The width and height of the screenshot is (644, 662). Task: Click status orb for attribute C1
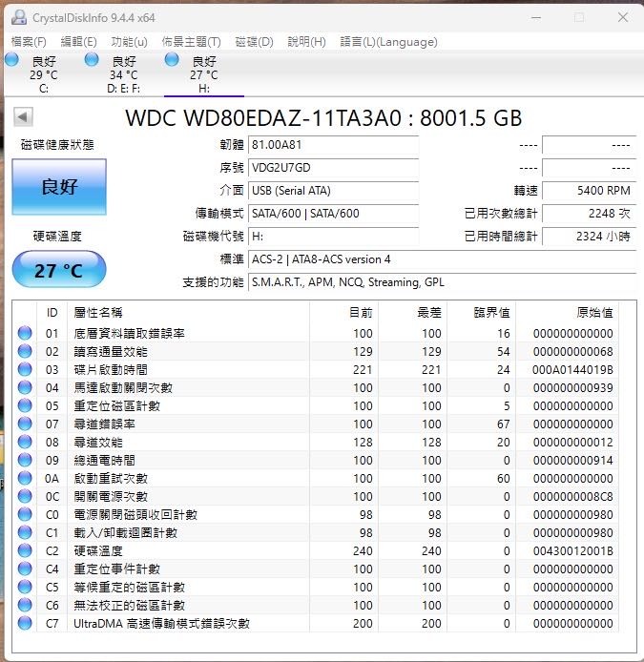25,533
